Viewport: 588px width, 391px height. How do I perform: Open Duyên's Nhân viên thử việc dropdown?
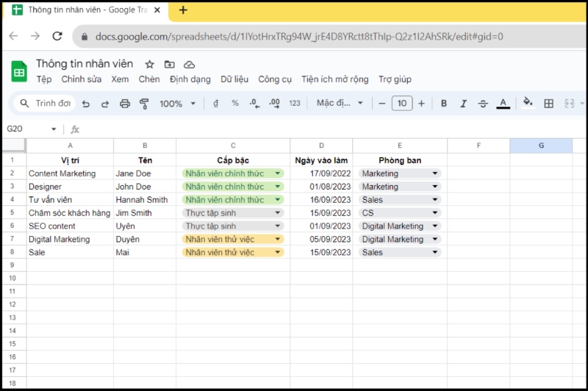click(x=278, y=239)
